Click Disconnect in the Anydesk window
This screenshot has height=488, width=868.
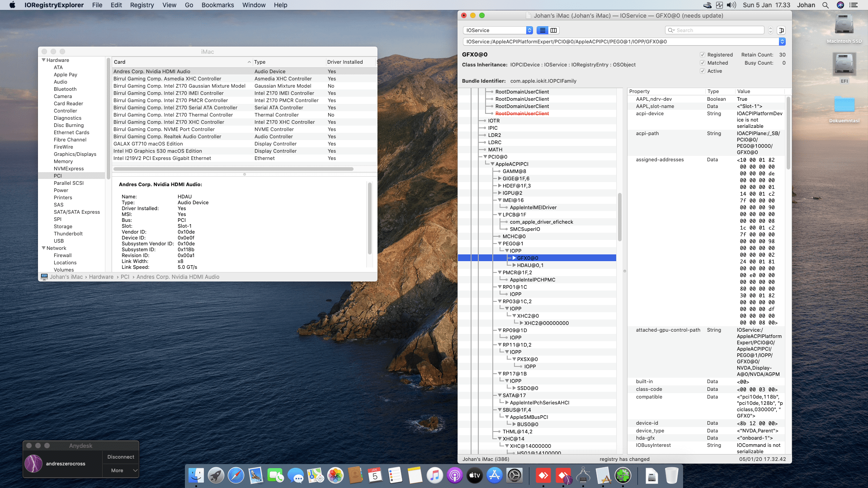pos(121,457)
